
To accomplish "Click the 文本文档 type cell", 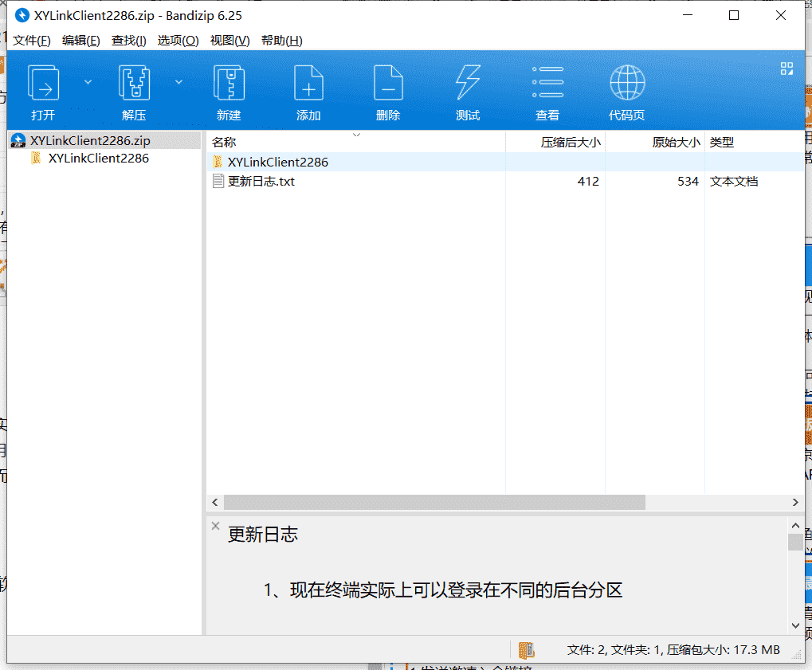I will coord(734,181).
